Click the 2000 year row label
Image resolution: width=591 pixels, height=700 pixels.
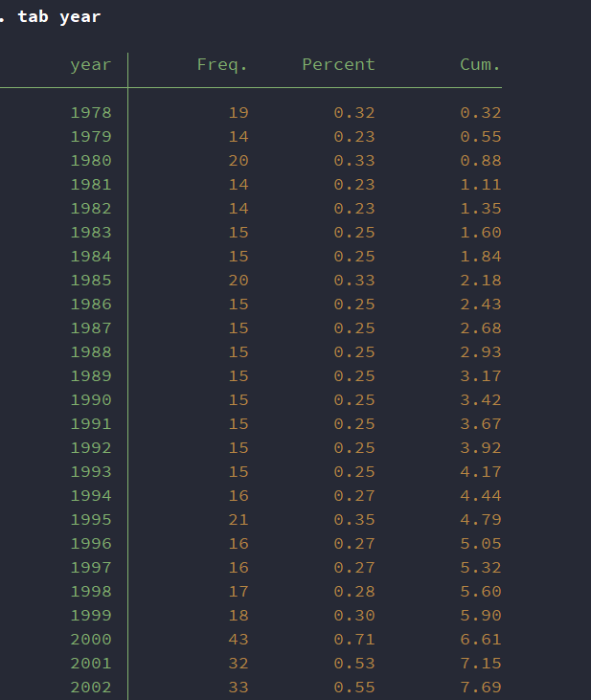[90, 640]
